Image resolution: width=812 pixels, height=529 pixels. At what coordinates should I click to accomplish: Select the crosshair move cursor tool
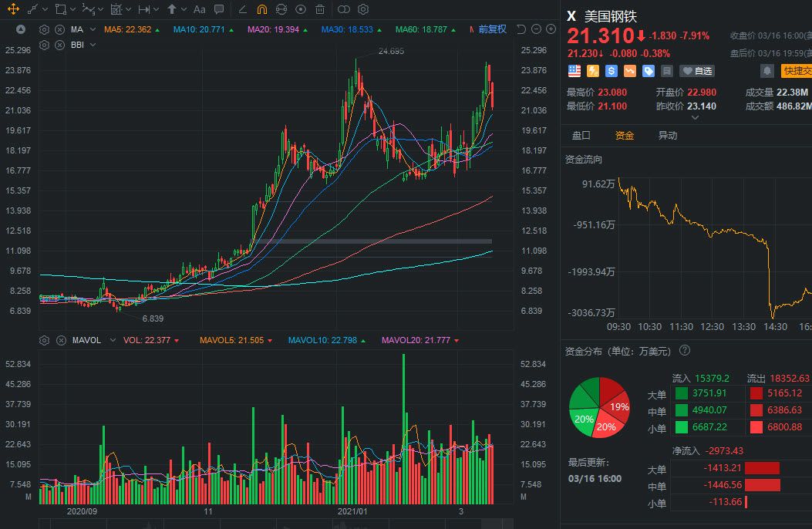[13, 9]
